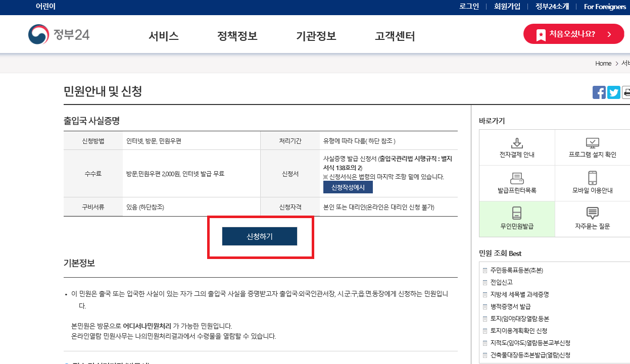Share page on Twitter icon
The height and width of the screenshot is (364, 630).
(x=613, y=92)
